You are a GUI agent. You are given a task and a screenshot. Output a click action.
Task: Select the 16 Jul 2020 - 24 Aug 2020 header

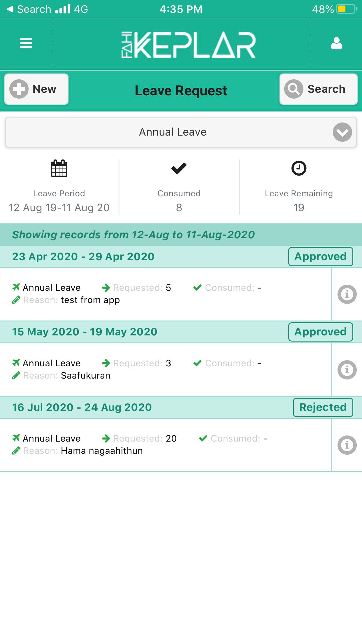[x=82, y=407]
